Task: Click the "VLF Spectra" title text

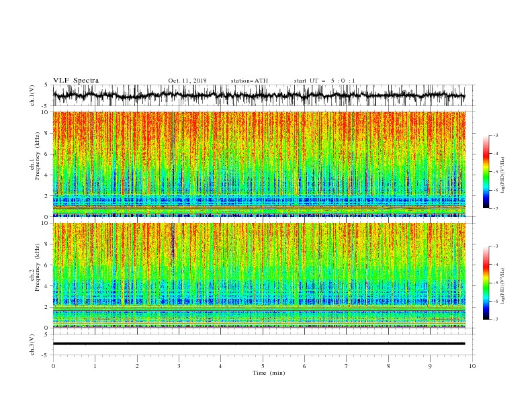Action: (x=76, y=81)
